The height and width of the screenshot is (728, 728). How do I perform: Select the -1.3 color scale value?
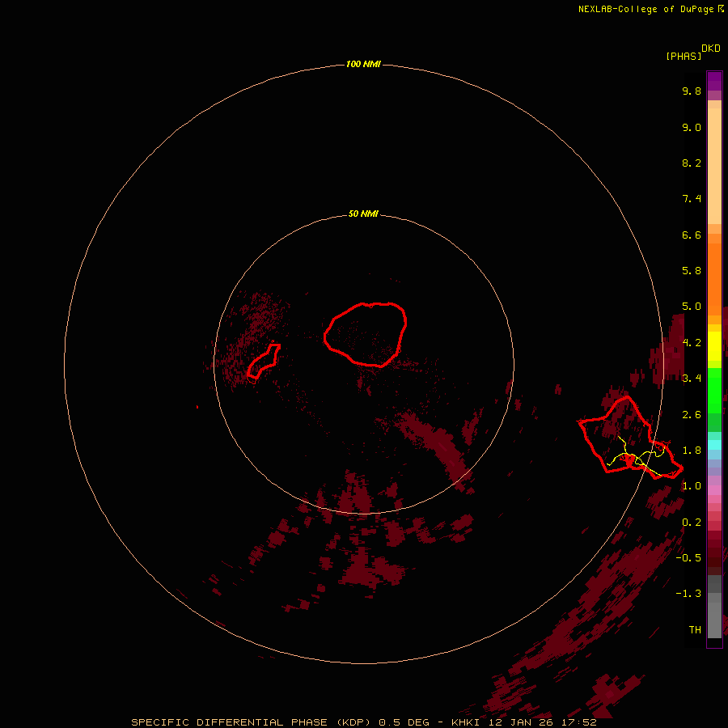(x=688, y=594)
